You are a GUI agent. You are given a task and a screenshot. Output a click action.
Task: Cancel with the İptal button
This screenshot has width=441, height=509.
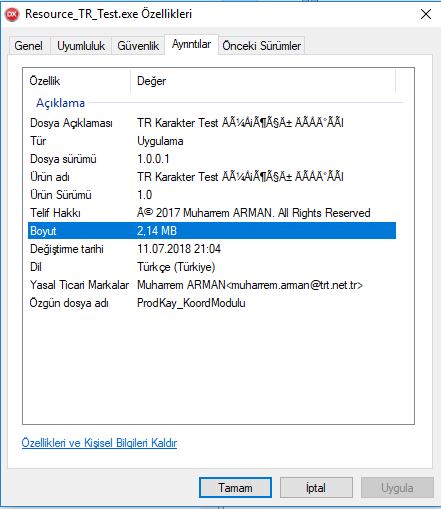[x=316, y=488]
